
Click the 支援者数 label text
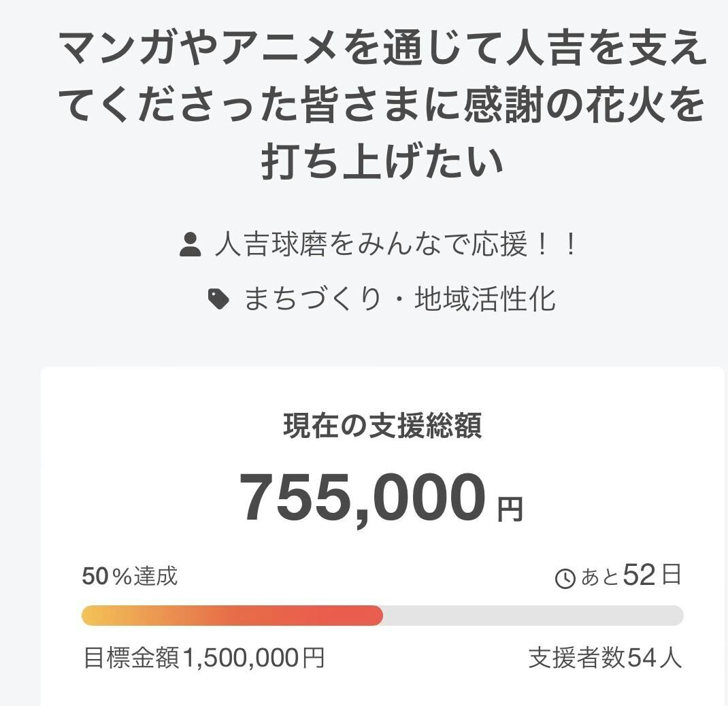pyautogui.click(x=576, y=658)
